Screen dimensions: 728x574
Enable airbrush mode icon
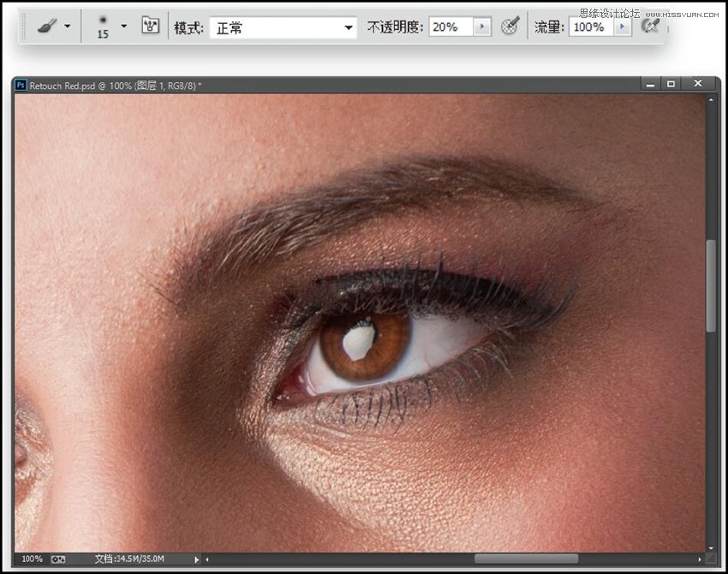coord(651,27)
